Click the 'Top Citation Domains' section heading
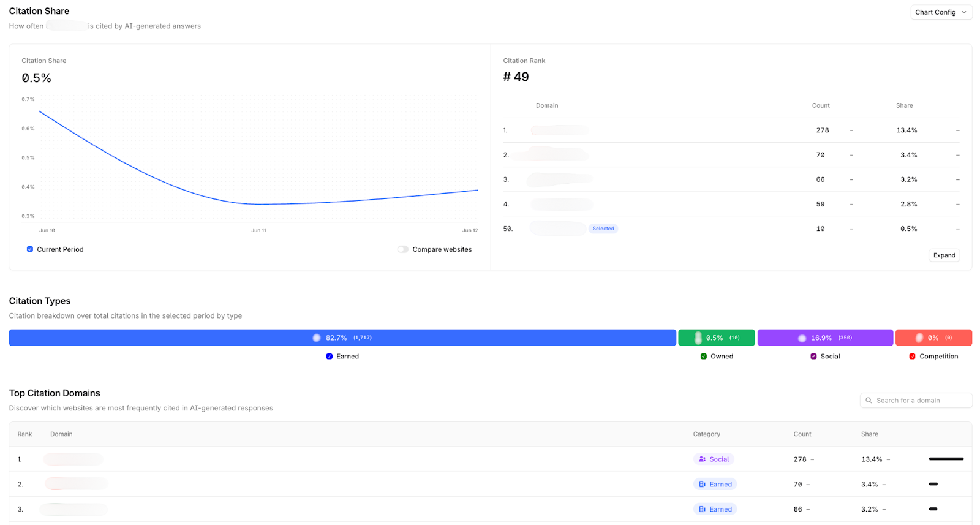The width and height of the screenshot is (980, 525). point(55,393)
